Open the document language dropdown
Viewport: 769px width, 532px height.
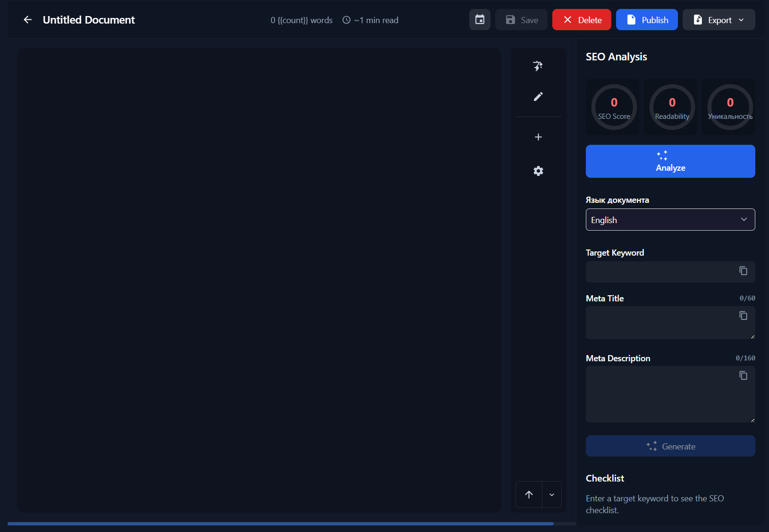click(670, 219)
